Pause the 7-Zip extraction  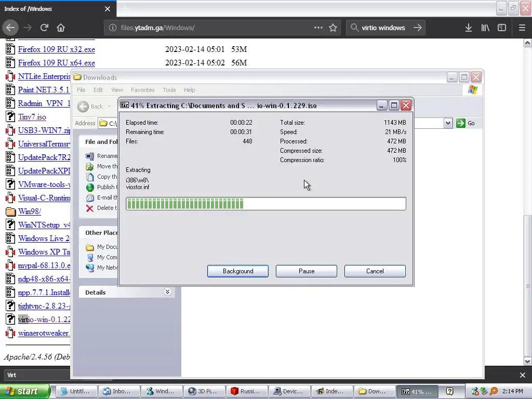pos(307,271)
